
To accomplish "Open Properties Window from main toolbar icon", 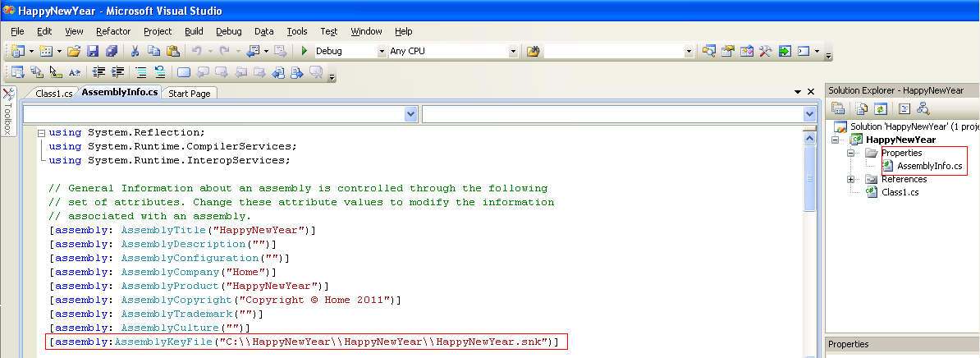I will click(728, 51).
